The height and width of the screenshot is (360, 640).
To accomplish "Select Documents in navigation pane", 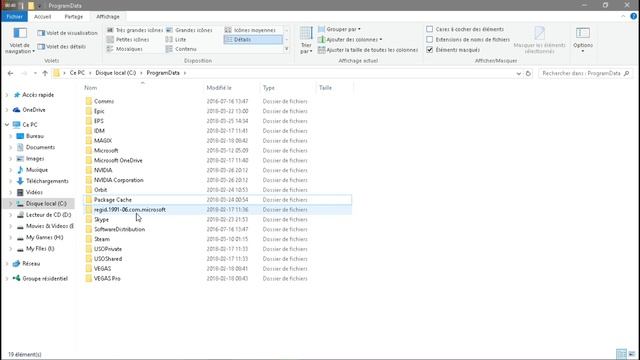I will (x=40, y=147).
